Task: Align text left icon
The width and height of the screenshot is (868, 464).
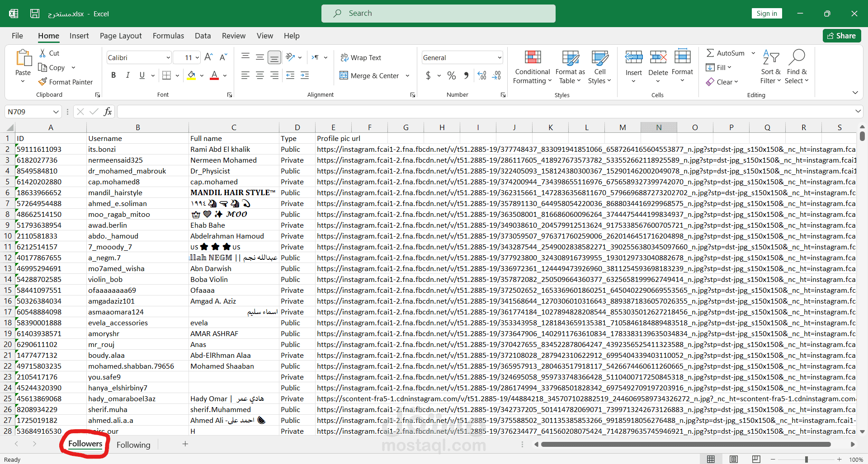Action: pyautogui.click(x=245, y=75)
